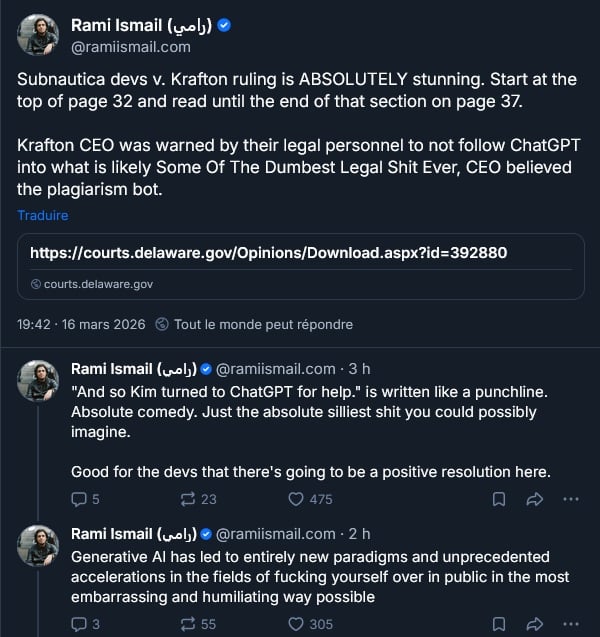The width and height of the screenshot is (600, 637).
Task: Click avatar on the "3 h" reply
Action: pos(38,381)
